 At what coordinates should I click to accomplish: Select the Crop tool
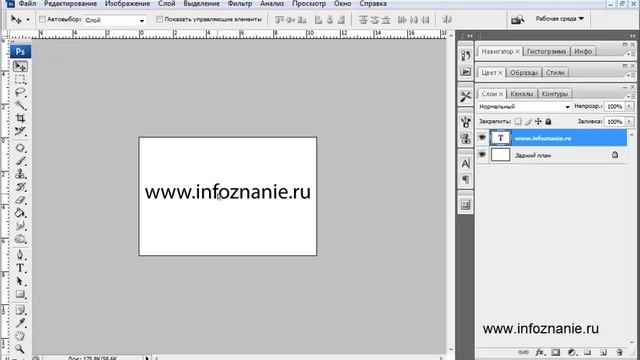click(20, 118)
